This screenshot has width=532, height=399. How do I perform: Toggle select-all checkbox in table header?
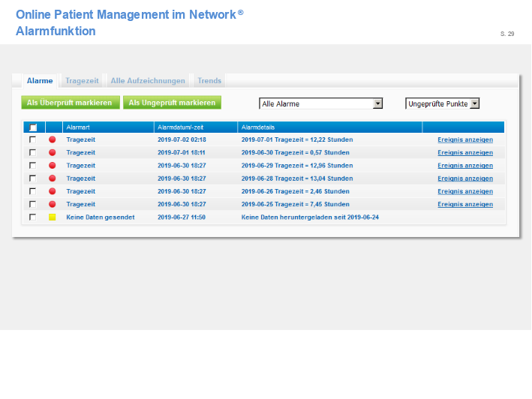(32, 127)
